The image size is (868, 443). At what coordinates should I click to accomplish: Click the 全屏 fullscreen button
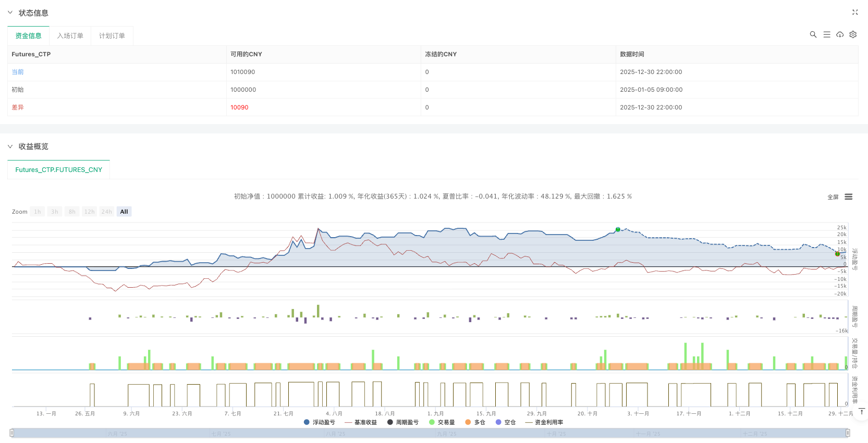[833, 197]
